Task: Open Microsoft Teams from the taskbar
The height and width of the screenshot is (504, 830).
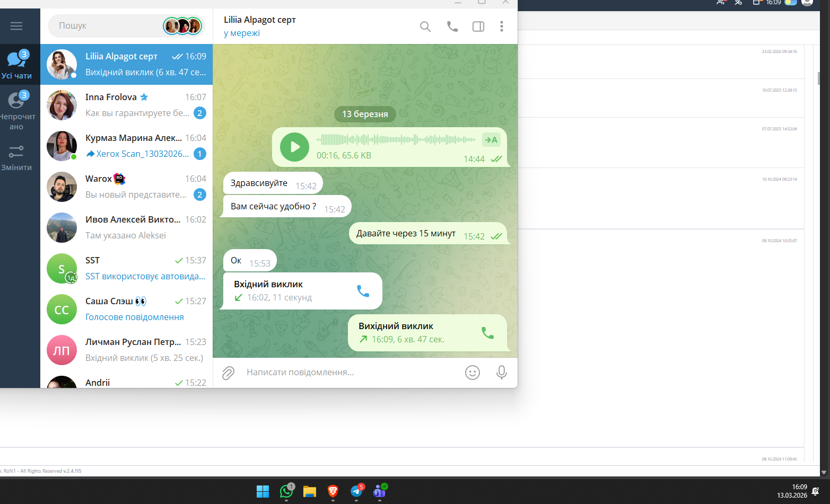Action: (x=380, y=491)
